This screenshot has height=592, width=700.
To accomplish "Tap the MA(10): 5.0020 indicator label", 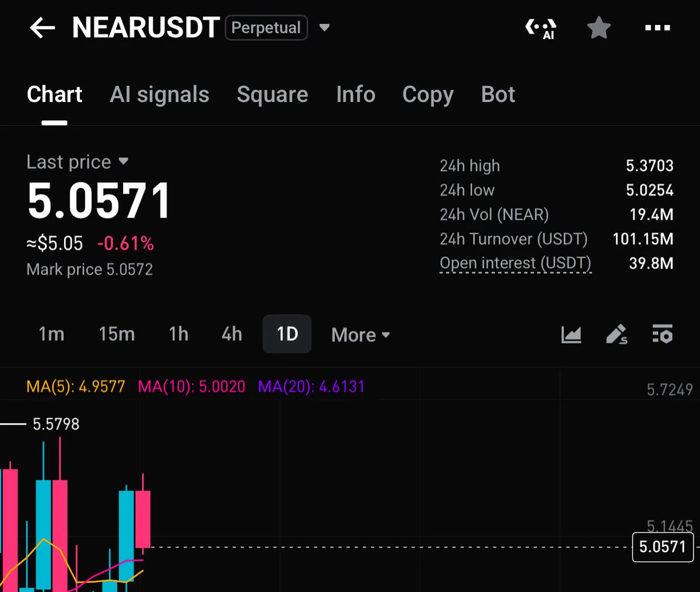I will [191, 387].
